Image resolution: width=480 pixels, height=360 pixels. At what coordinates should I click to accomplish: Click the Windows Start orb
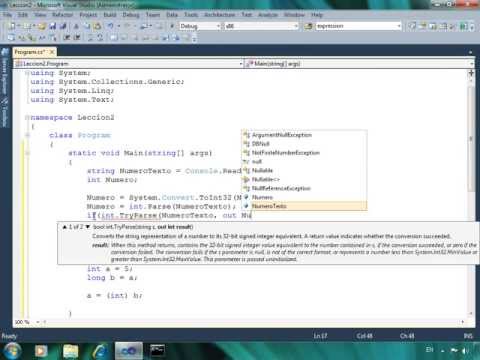point(12,351)
